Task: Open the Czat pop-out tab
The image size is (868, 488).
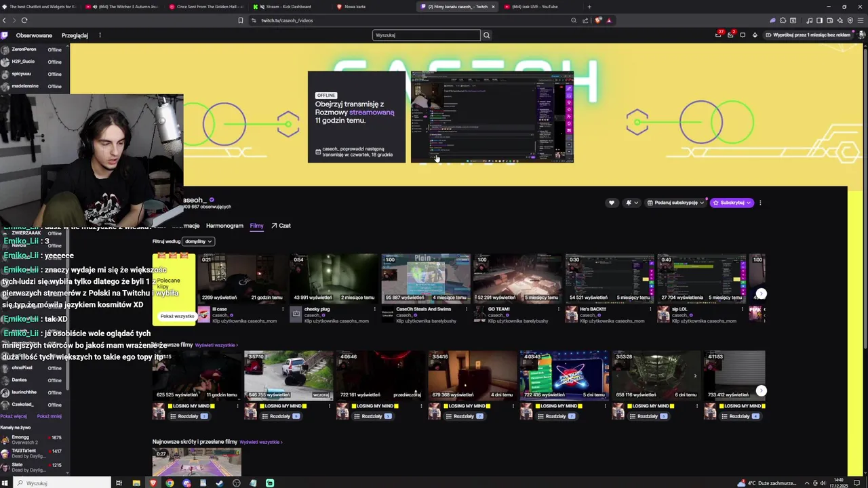Action: click(x=281, y=226)
